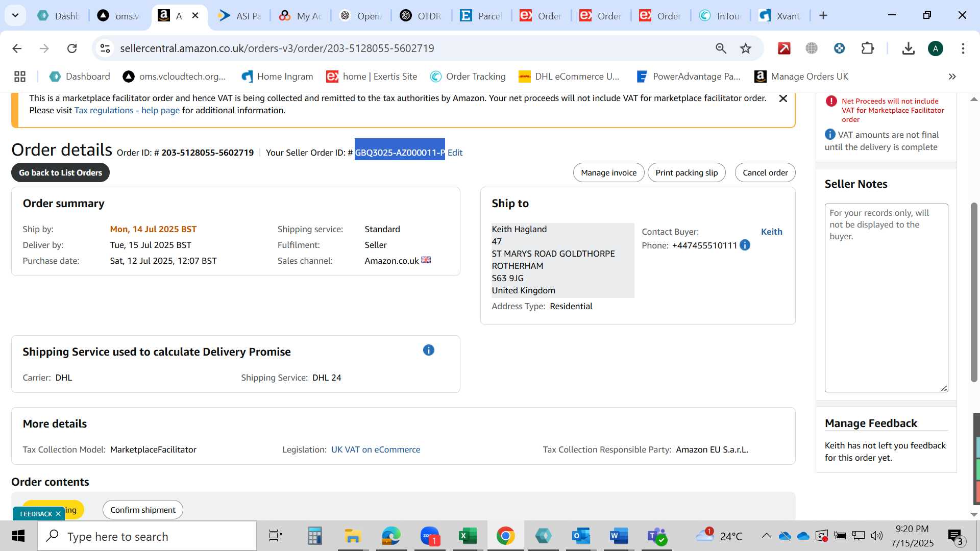
Task: Open Manage Orders UK bookmark
Action: tap(801, 77)
